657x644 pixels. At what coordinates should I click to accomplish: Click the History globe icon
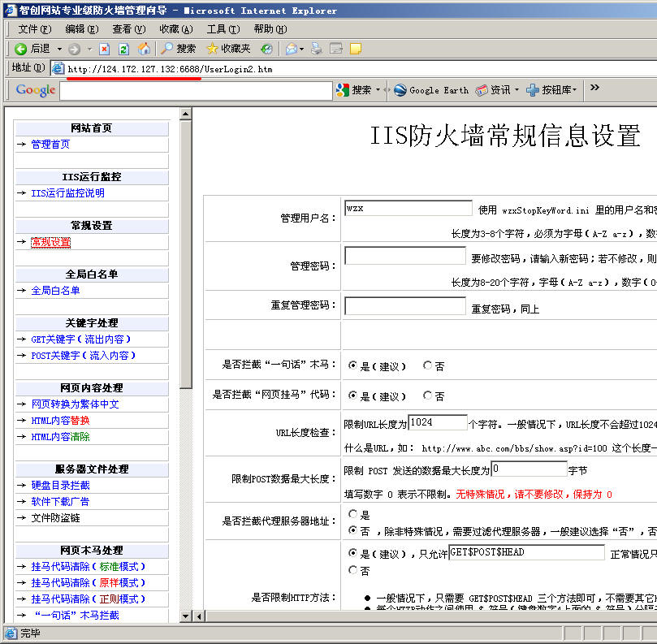pyautogui.click(x=266, y=49)
